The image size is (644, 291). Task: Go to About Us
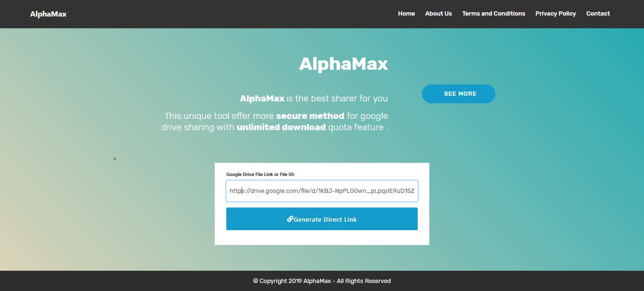click(438, 14)
